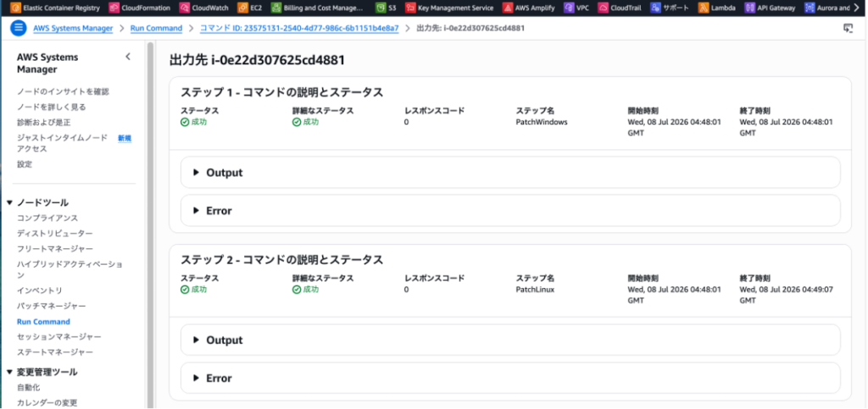Select Run Command in the sidebar
The width and height of the screenshot is (868, 409).
44,322
